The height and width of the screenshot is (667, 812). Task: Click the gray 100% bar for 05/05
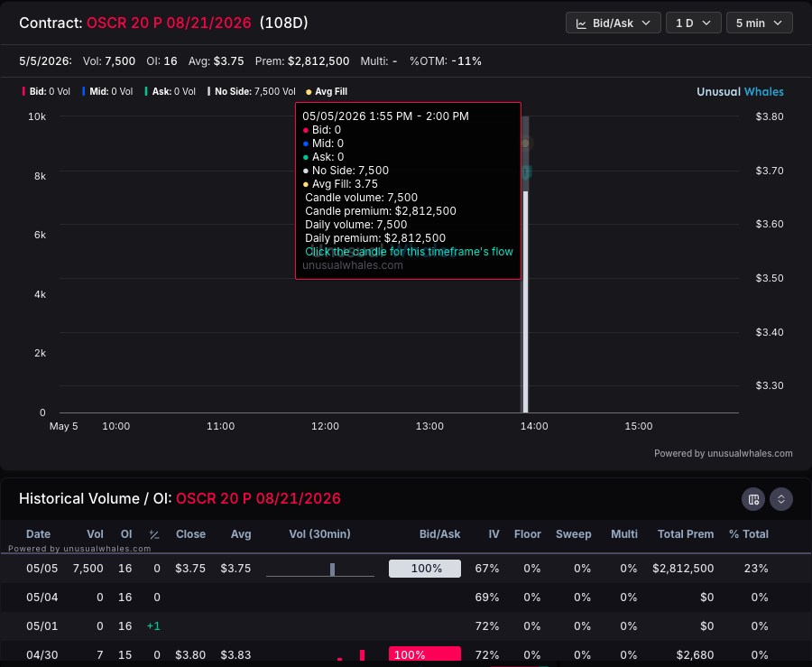point(425,569)
